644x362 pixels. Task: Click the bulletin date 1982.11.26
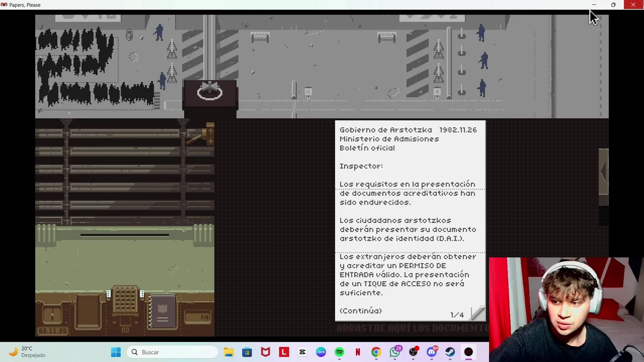(458, 130)
